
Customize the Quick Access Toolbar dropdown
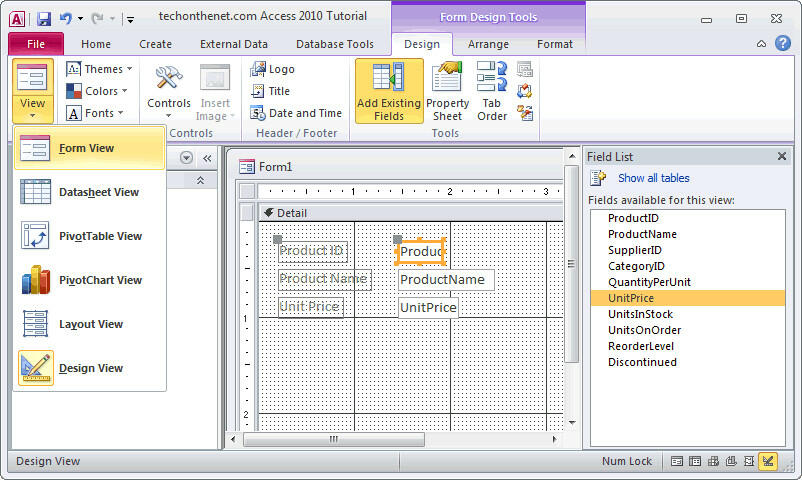click(130, 20)
